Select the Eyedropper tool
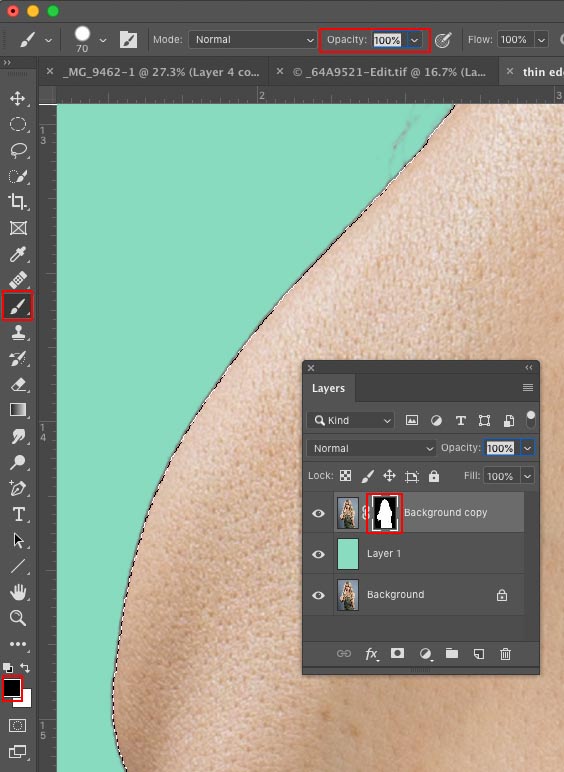 coord(18,254)
